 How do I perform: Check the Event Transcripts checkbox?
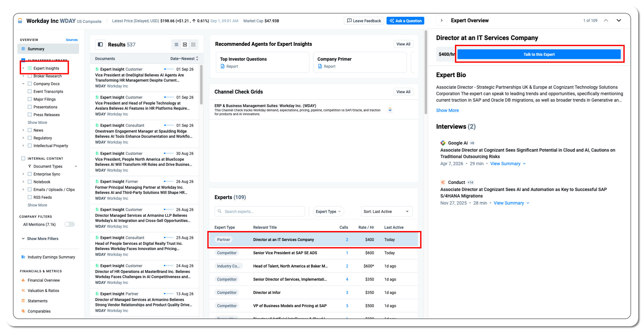click(30, 92)
